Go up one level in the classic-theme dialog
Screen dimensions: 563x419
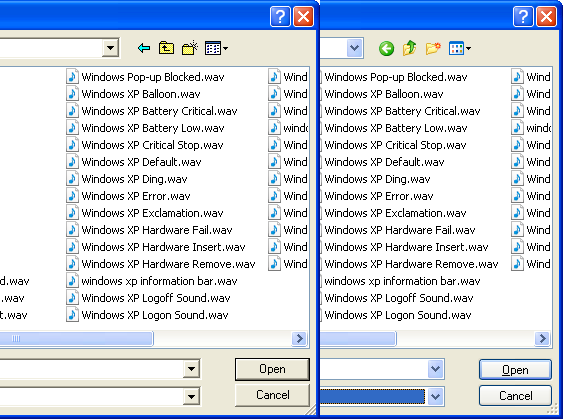point(166,48)
